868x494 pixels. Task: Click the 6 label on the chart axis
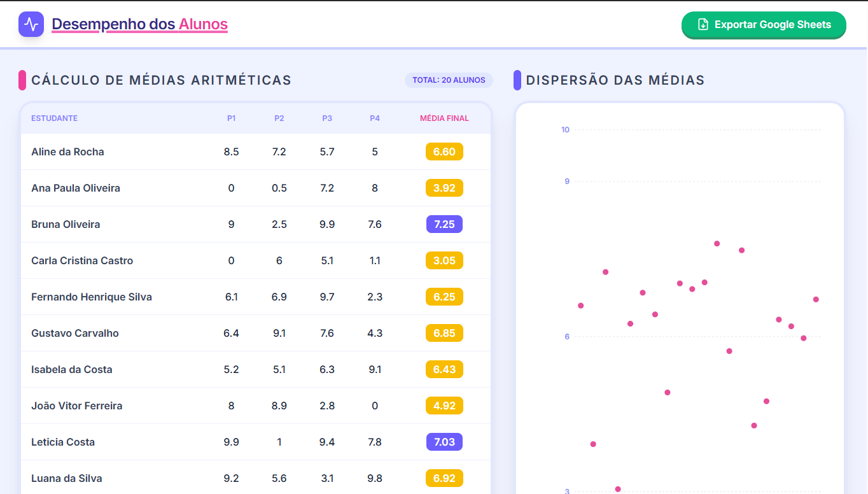[567, 336]
